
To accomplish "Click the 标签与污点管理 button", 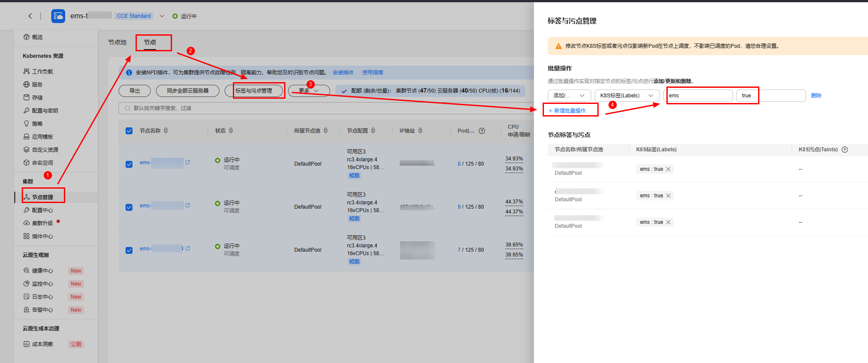I will point(254,91).
